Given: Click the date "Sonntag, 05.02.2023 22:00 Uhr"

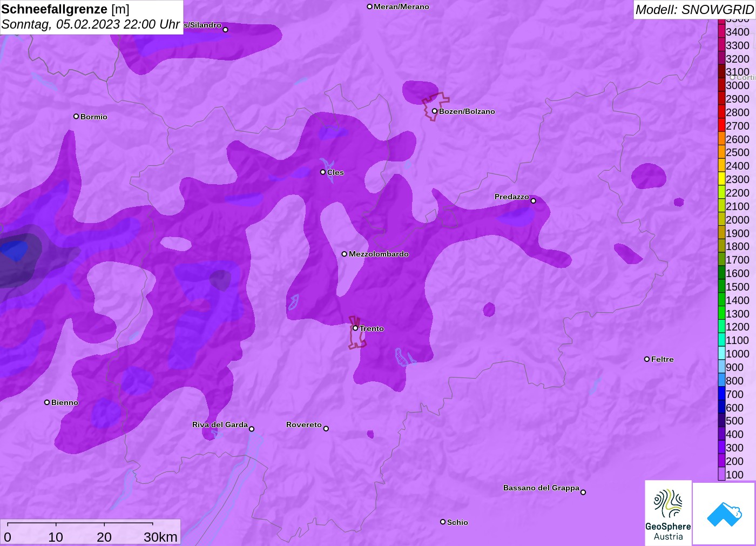Looking at the screenshot, I should [91, 24].
